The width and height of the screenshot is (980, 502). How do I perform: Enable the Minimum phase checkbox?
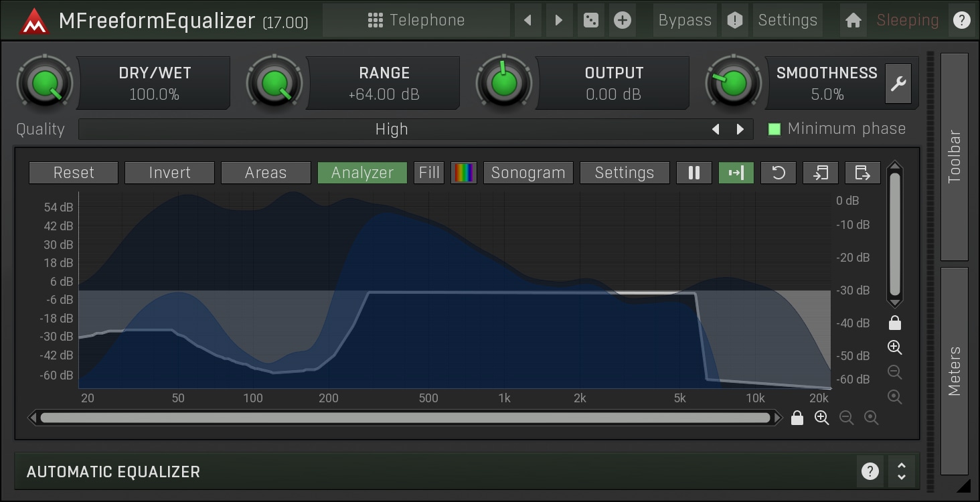coord(774,129)
